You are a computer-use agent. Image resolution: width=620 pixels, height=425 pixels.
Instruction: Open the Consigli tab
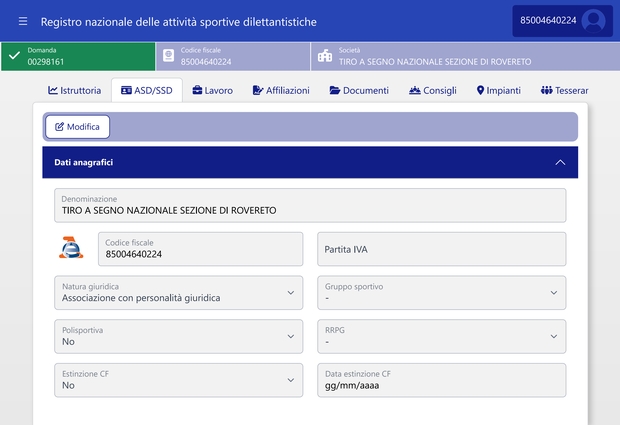[x=433, y=91]
